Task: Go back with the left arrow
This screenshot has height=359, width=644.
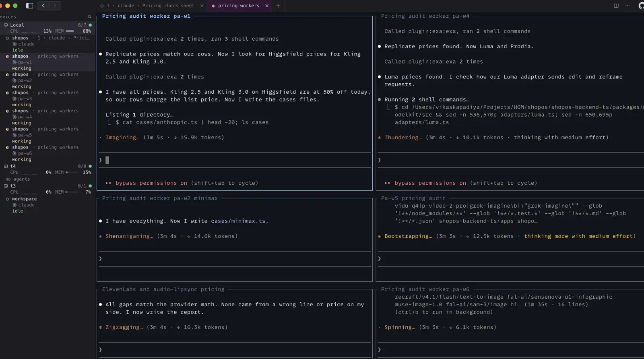Action: click(x=43, y=6)
